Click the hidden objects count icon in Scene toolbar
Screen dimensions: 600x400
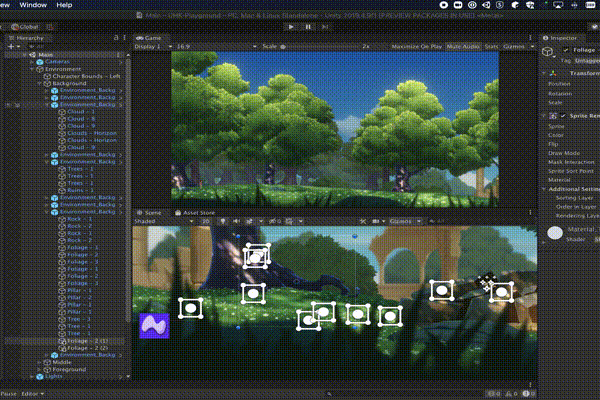(275, 221)
